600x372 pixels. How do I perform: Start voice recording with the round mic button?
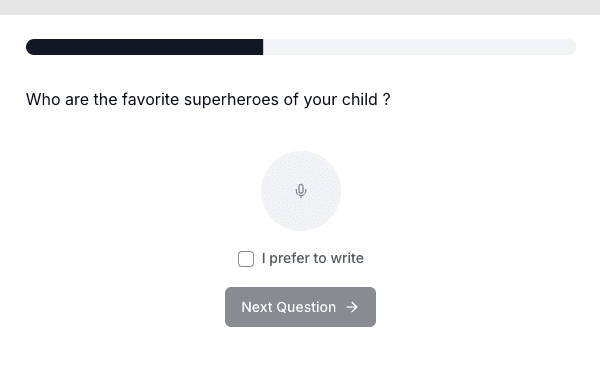pos(301,191)
